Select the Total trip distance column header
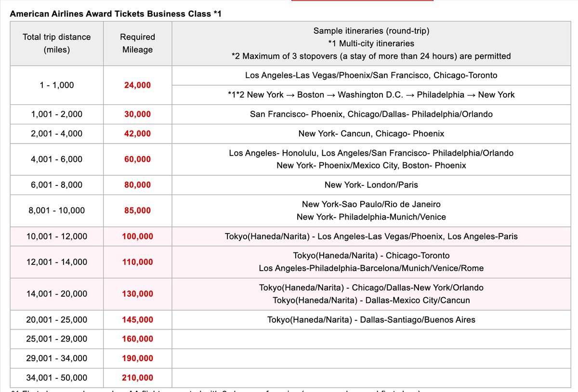 tap(56, 43)
